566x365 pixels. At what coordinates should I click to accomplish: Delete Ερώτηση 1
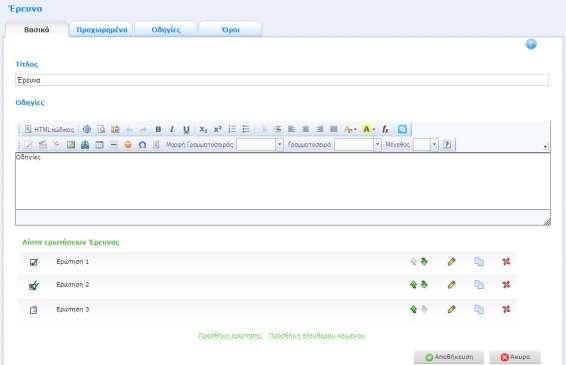pyautogui.click(x=506, y=261)
